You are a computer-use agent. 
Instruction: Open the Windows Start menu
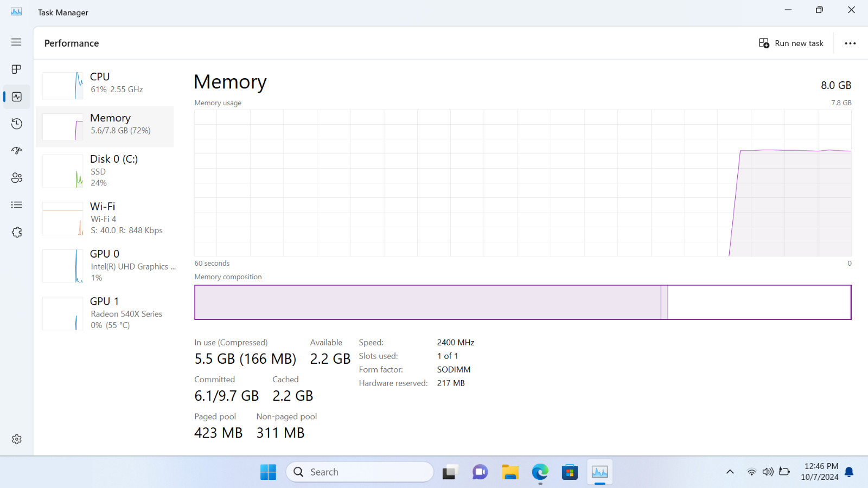click(x=268, y=472)
